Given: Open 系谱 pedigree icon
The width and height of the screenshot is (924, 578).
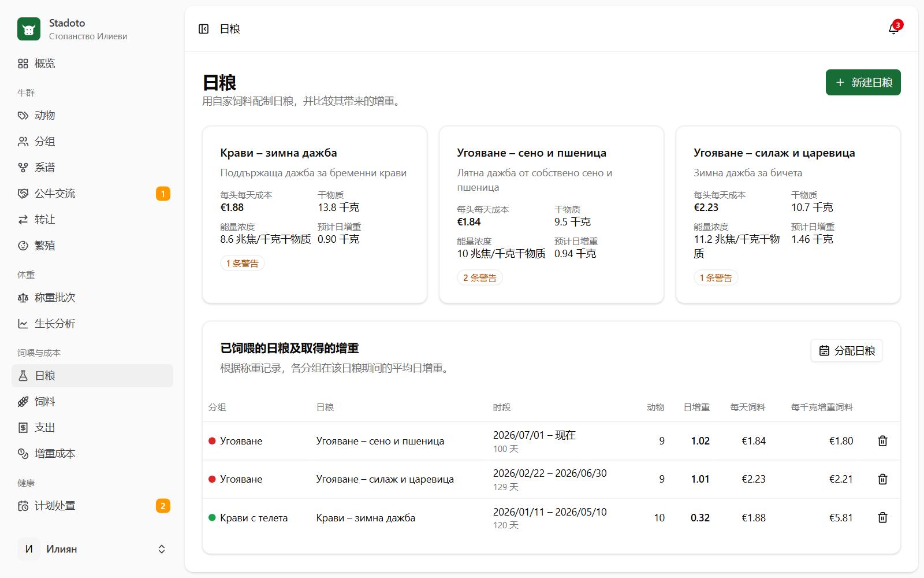Looking at the screenshot, I should [x=23, y=168].
